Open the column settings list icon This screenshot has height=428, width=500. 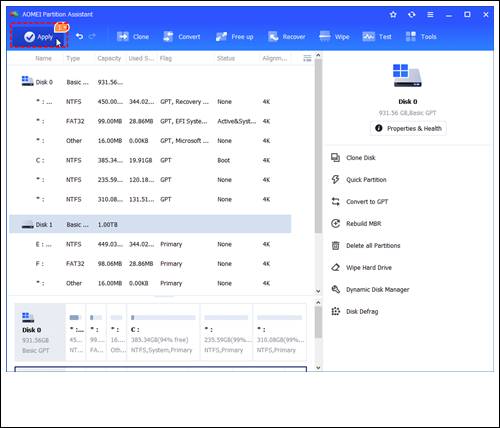307,58
